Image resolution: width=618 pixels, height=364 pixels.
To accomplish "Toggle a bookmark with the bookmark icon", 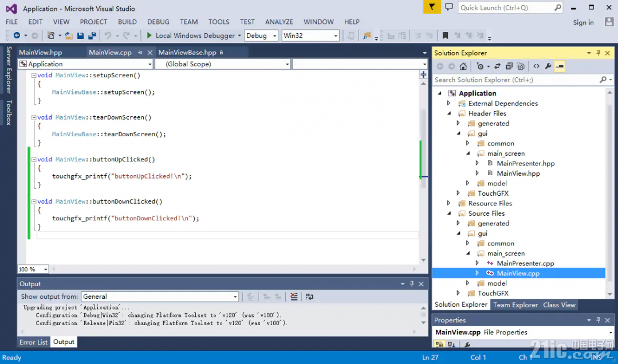I will [446, 36].
